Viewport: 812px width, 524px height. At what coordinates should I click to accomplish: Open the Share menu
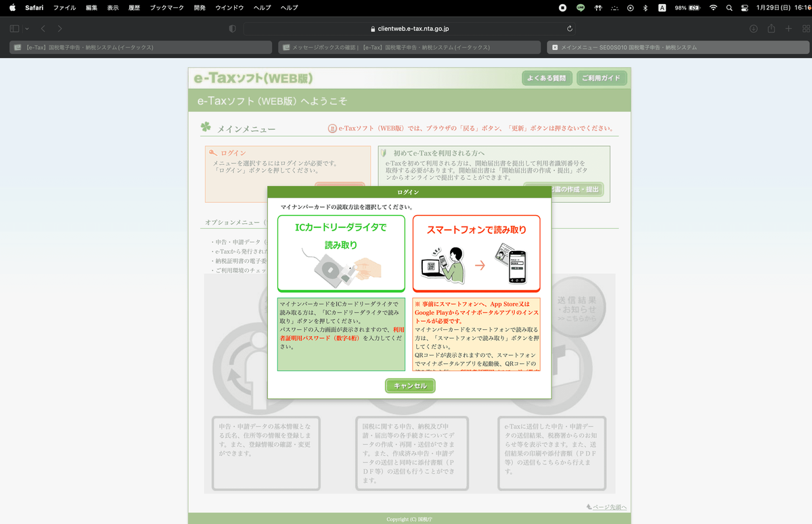click(771, 28)
